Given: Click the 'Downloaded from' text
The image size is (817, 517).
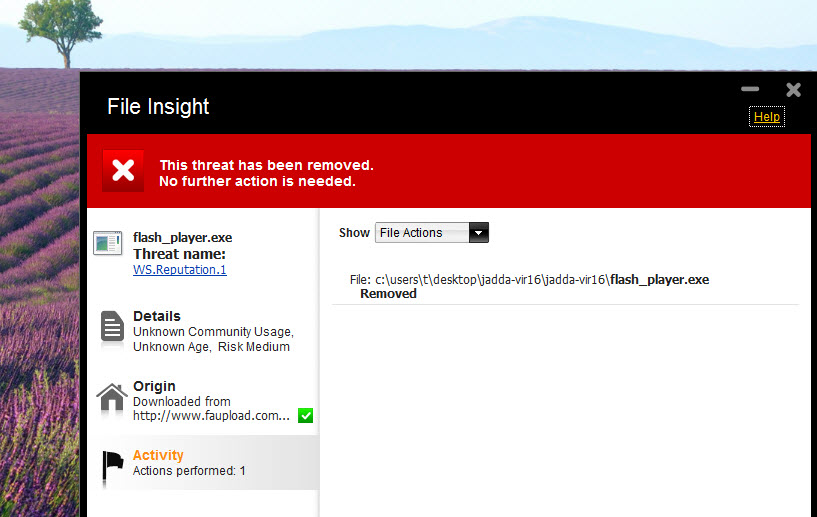Looking at the screenshot, I should (x=181, y=401).
